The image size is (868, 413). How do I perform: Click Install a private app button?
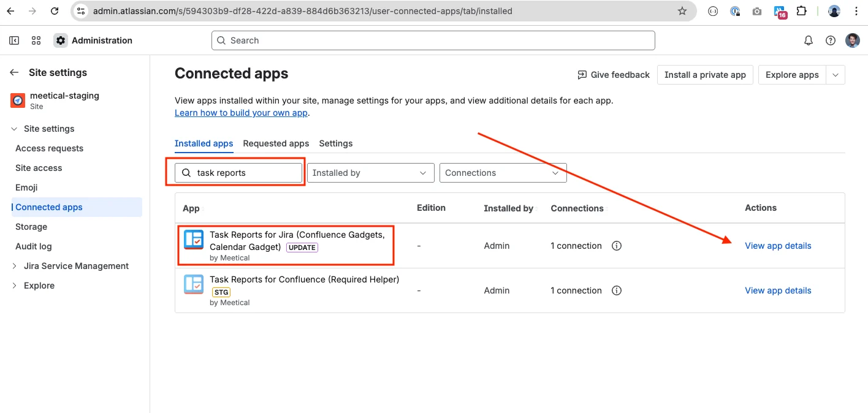(705, 75)
